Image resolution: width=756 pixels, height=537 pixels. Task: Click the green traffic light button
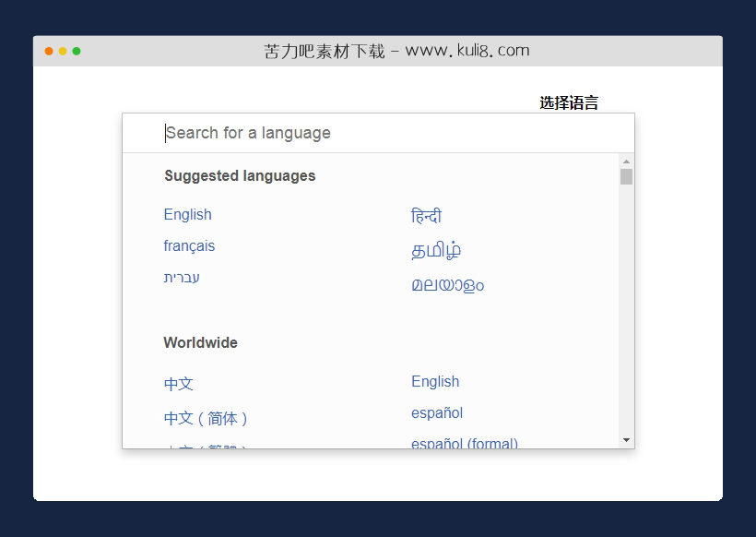[x=77, y=51]
